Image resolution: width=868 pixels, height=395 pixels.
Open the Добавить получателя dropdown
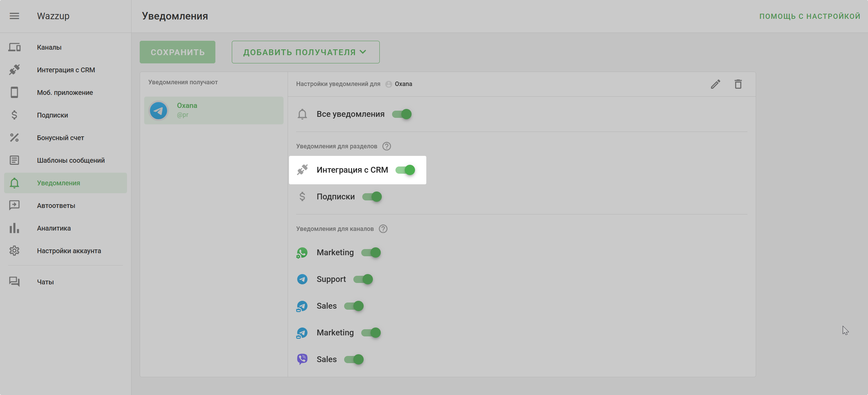click(305, 52)
